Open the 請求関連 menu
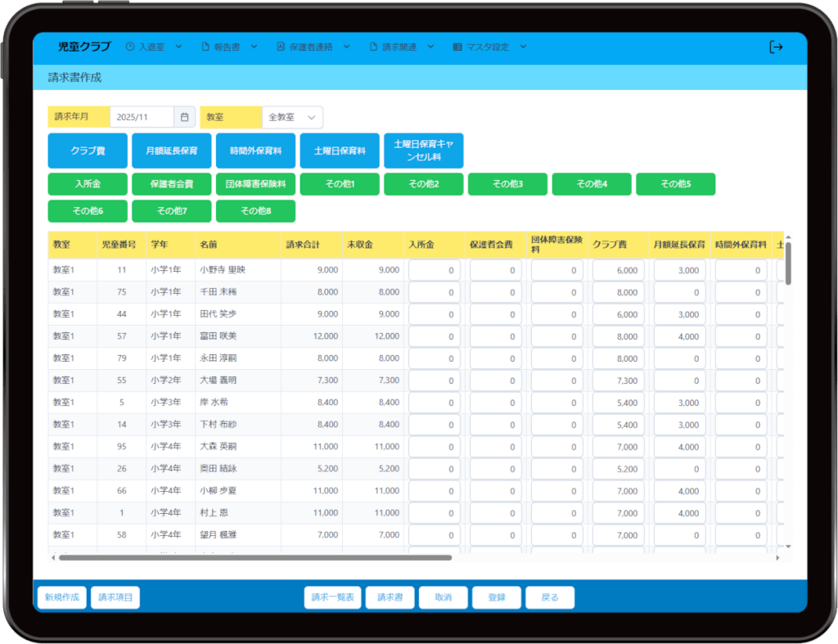 (399, 47)
